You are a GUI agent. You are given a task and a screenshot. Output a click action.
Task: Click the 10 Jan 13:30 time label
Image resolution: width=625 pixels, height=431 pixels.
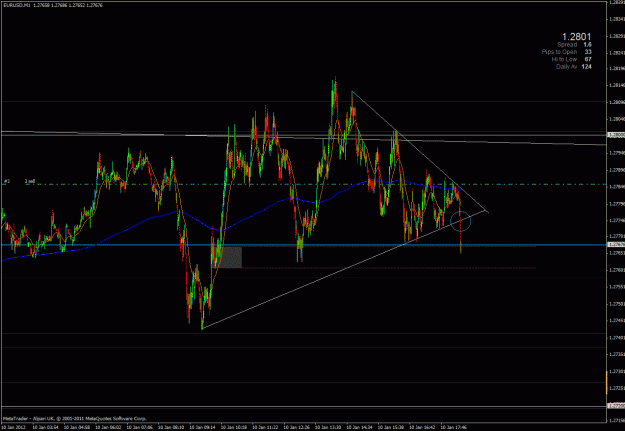coord(328,427)
